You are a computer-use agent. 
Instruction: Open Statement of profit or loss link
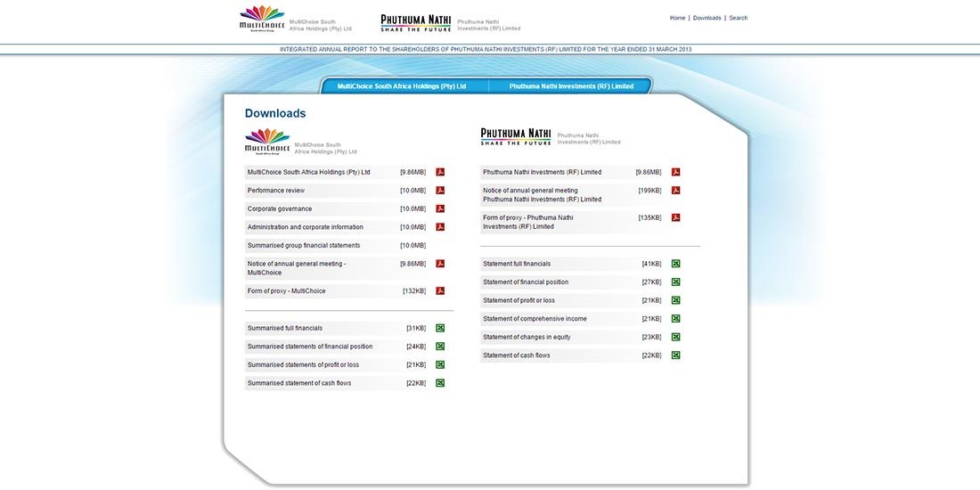coord(519,300)
